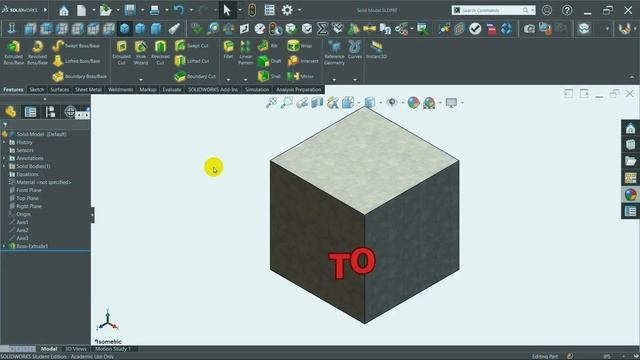The width and height of the screenshot is (640, 360).
Task: Toggle the Instant3D tool
Action: coord(376,50)
